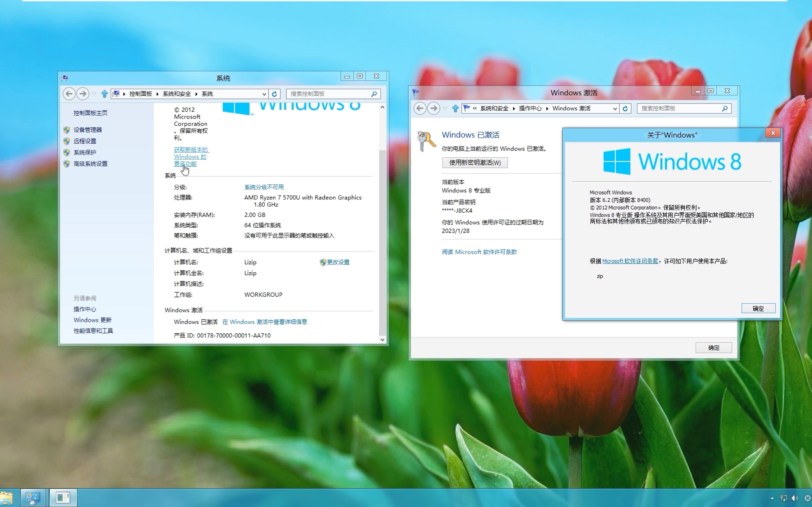Click the 操作中心 breadcrumb in the address bar
The height and width of the screenshot is (507, 812).
click(x=530, y=108)
